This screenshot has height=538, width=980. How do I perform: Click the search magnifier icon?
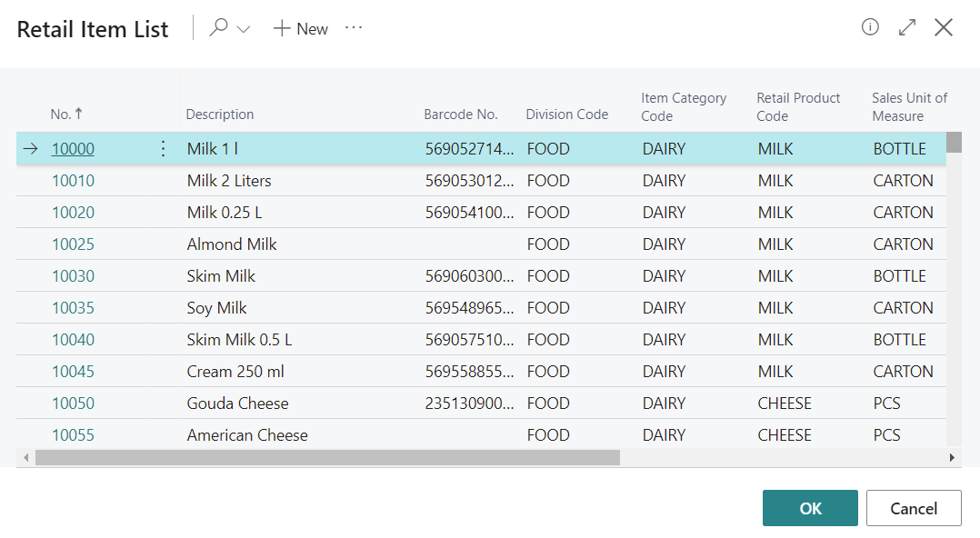[x=218, y=28]
